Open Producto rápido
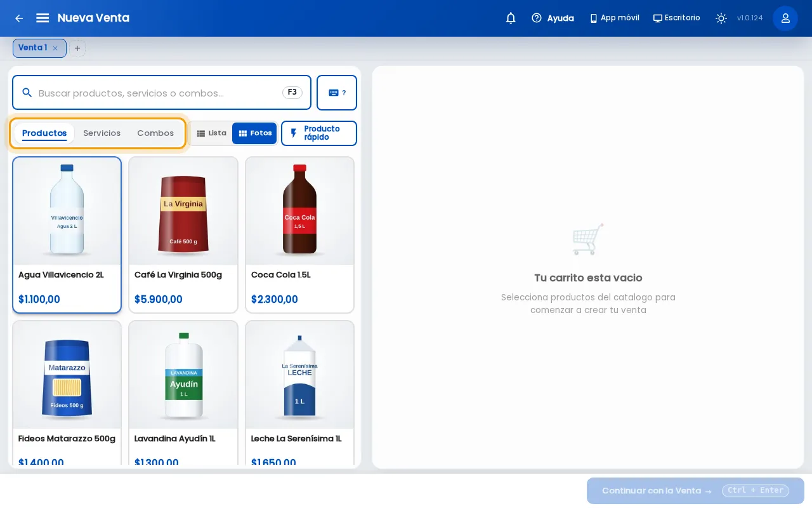 [319, 133]
